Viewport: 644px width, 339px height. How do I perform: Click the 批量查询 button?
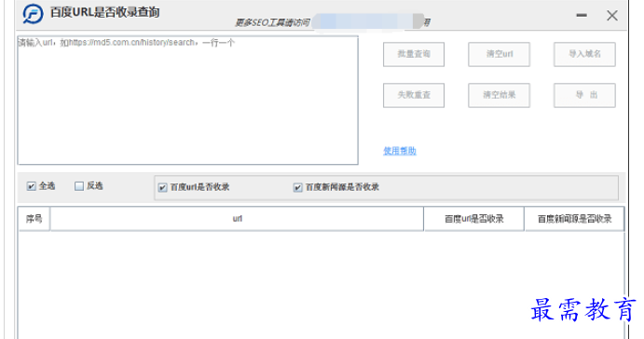pos(414,54)
